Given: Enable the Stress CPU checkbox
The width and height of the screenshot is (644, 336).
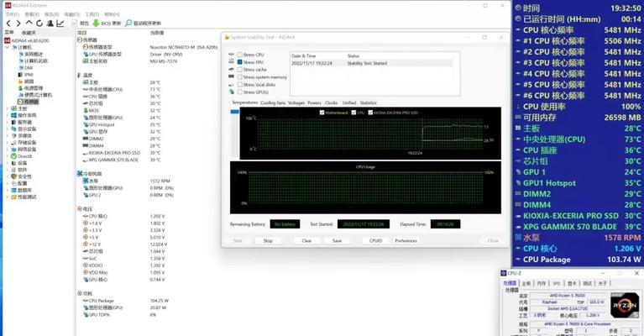Looking at the screenshot, I should pyautogui.click(x=240, y=55).
